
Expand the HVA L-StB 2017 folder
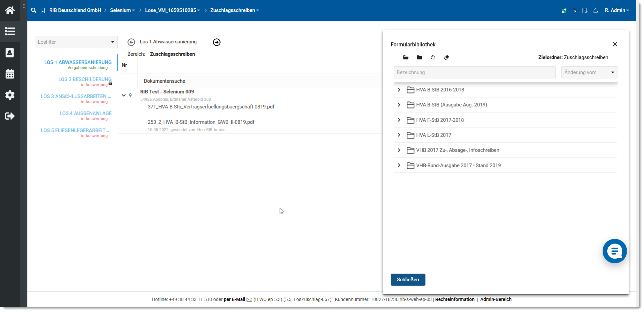pyautogui.click(x=399, y=135)
